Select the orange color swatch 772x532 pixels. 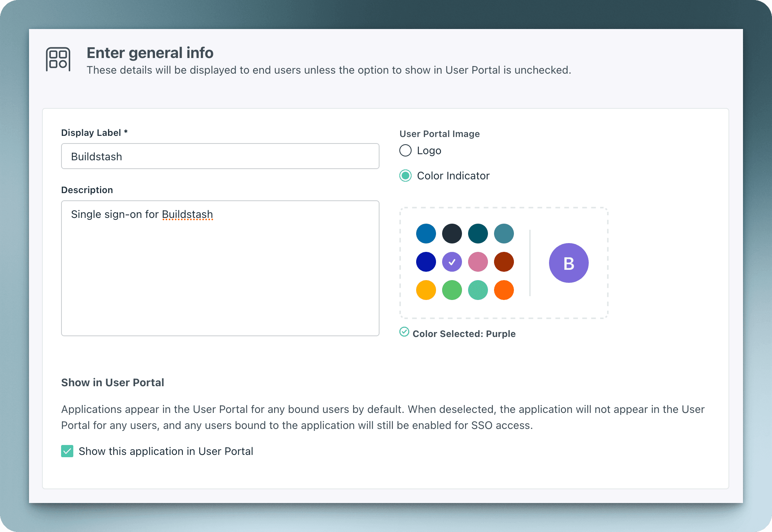[504, 290]
